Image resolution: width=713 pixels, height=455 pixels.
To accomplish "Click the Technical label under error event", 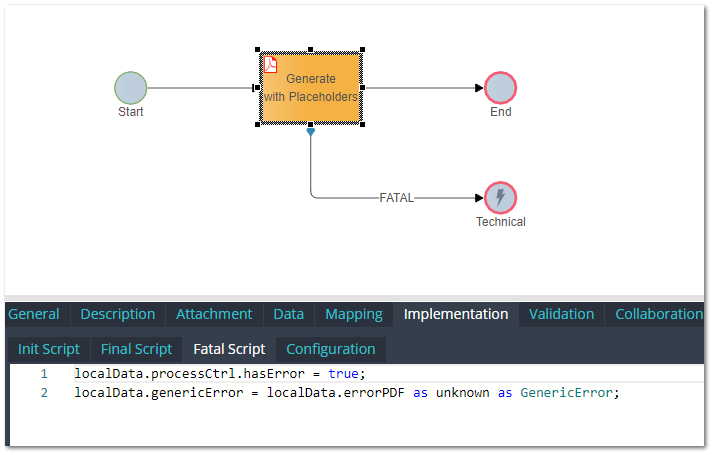I will [501, 222].
